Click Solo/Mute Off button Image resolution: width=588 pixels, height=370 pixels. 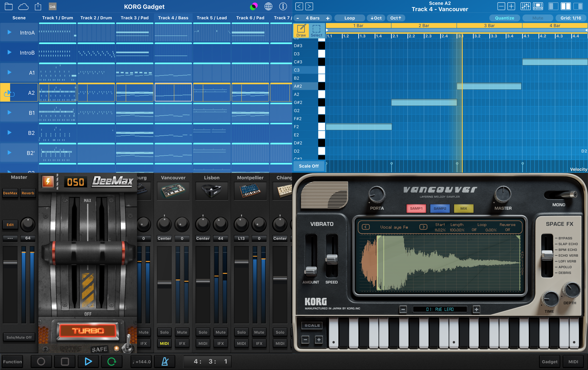tap(19, 337)
